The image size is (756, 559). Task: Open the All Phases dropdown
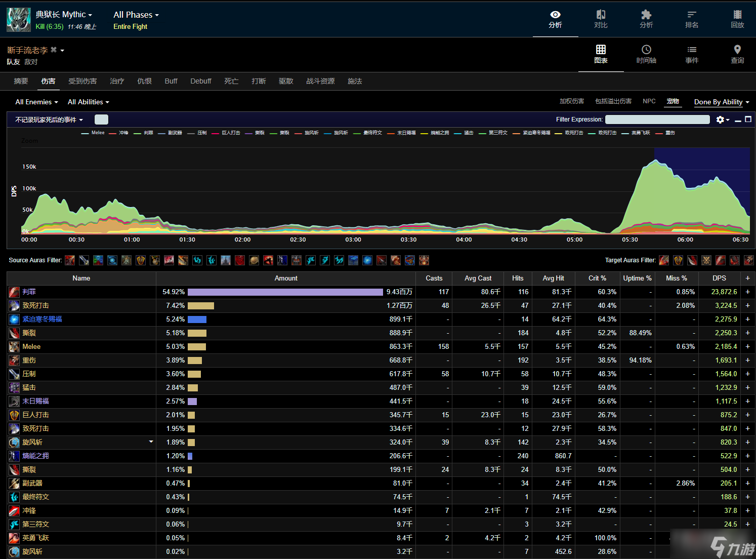(136, 15)
